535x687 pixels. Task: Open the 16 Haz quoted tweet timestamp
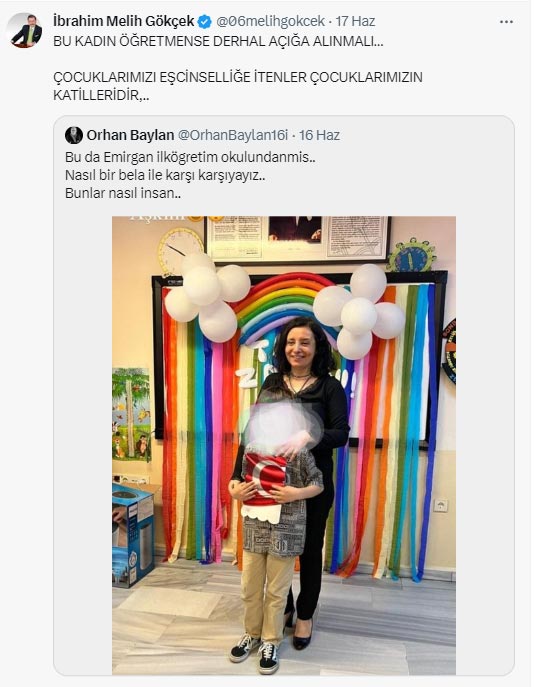pyautogui.click(x=319, y=135)
